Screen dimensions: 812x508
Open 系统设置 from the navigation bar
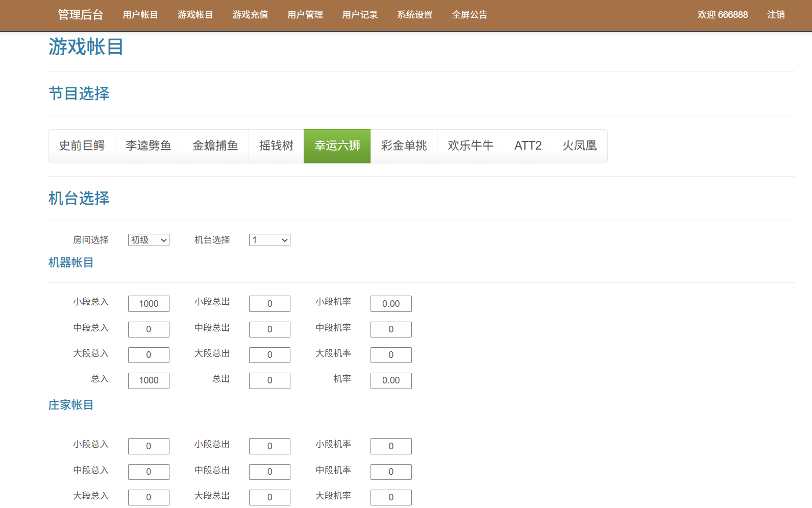(x=415, y=15)
